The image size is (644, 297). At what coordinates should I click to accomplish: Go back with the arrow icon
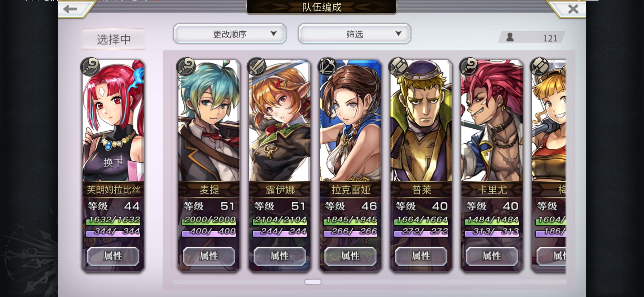(70, 9)
